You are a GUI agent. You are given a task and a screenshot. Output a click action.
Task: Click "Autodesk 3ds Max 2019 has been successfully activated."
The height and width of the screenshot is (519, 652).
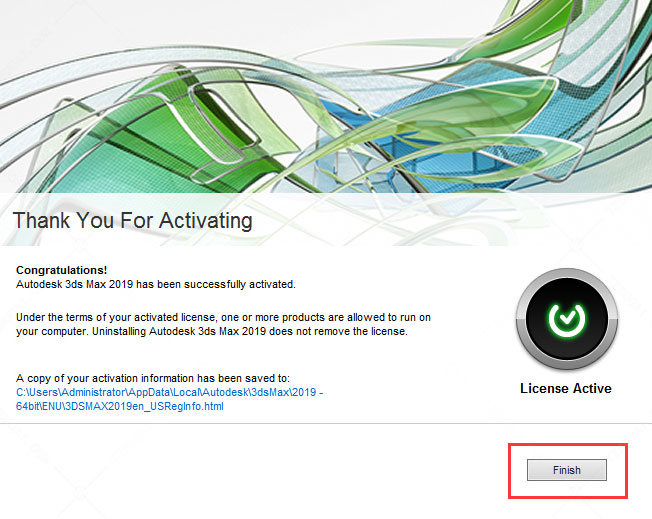click(156, 284)
